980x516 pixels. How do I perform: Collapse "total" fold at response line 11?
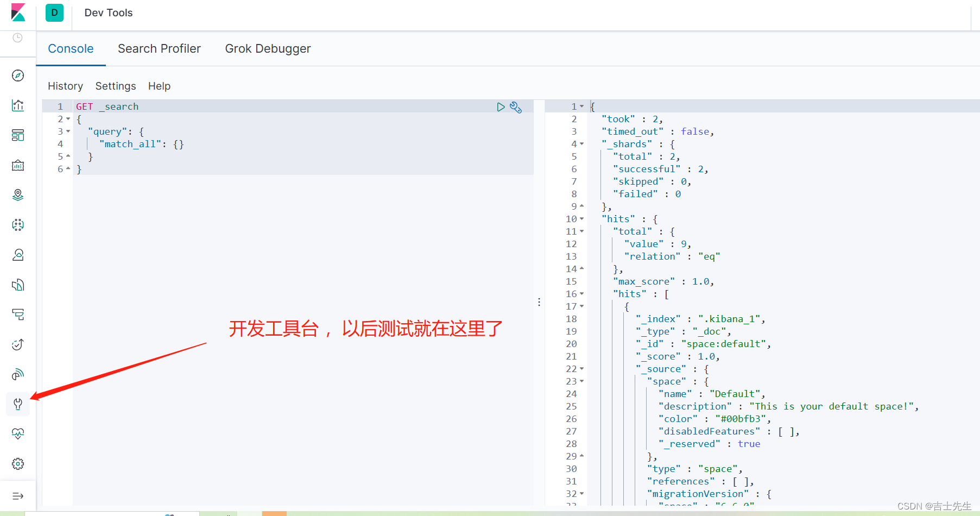point(582,231)
